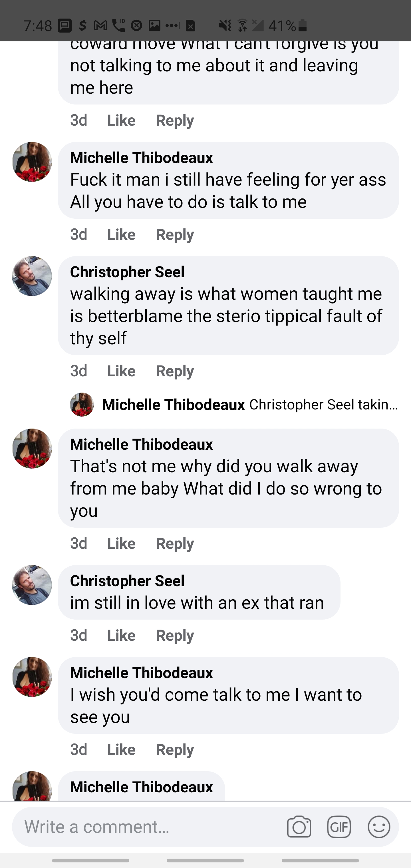Open Michelle Thibodeaux's name on "still have feeling" comment
411x868 pixels.
pyautogui.click(x=141, y=158)
